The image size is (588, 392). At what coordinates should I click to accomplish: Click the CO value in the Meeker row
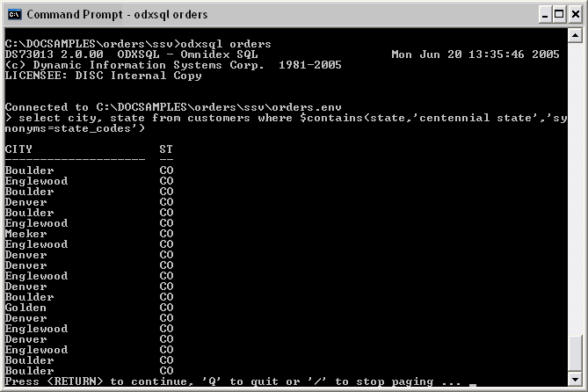166,234
